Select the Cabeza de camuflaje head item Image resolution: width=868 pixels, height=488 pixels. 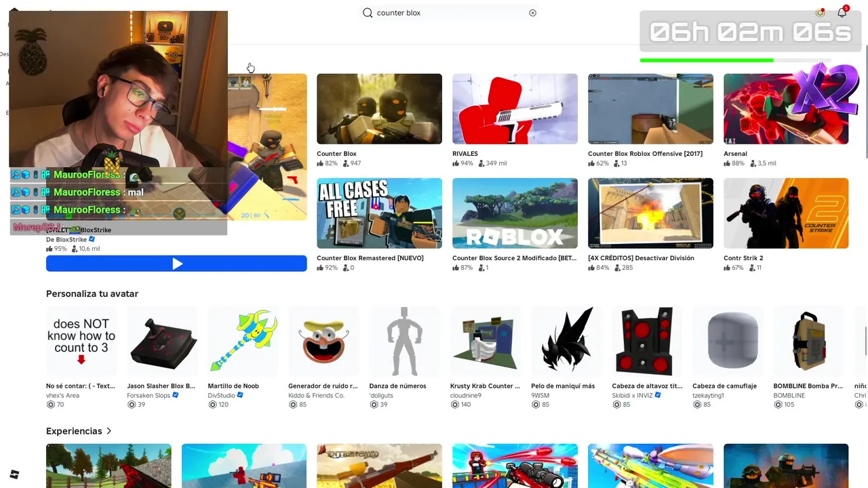pos(728,342)
